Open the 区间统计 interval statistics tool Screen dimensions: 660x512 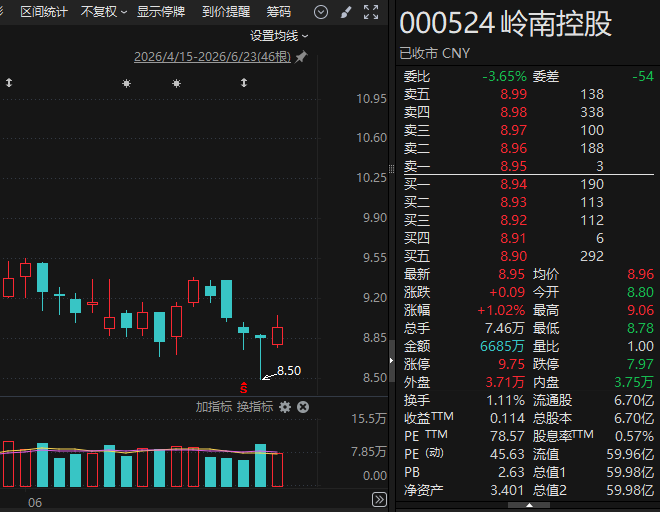tap(44, 12)
